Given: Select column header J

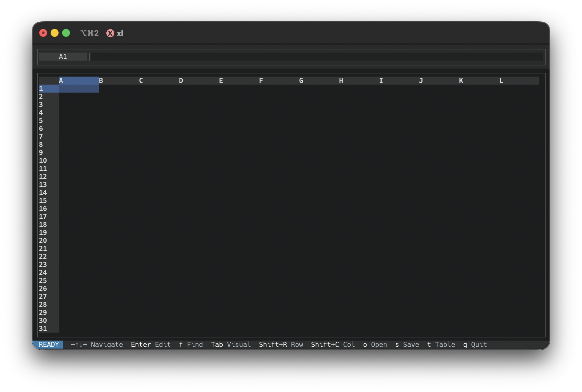Looking at the screenshot, I should [439, 81].
